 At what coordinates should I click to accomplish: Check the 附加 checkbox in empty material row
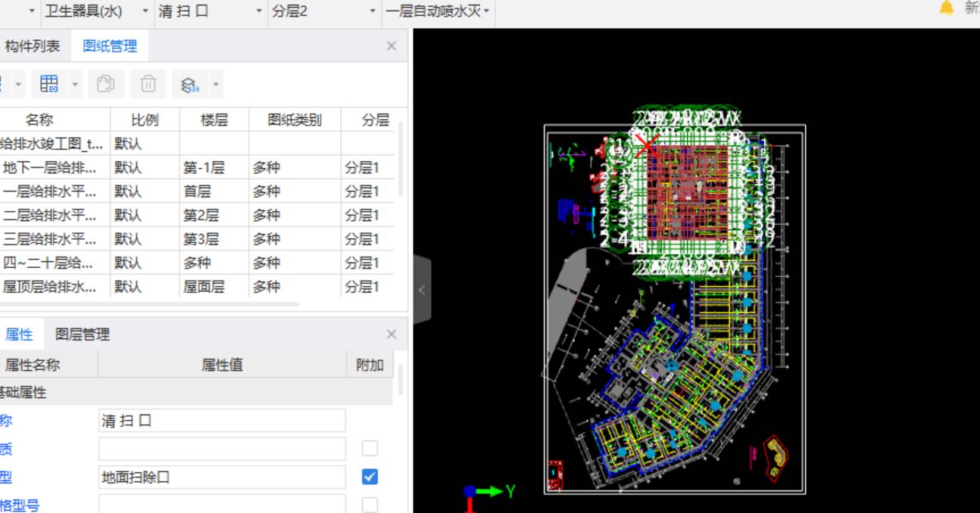point(370,449)
